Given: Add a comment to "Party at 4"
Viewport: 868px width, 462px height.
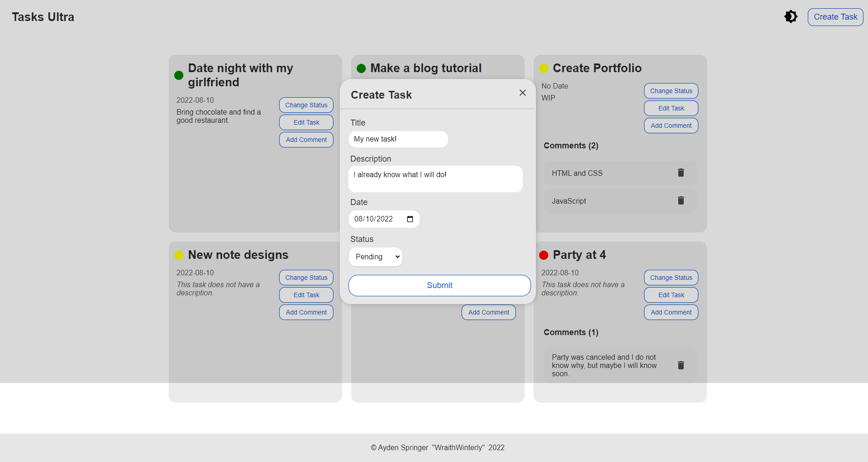Looking at the screenshot, I should tap(670, 312).
